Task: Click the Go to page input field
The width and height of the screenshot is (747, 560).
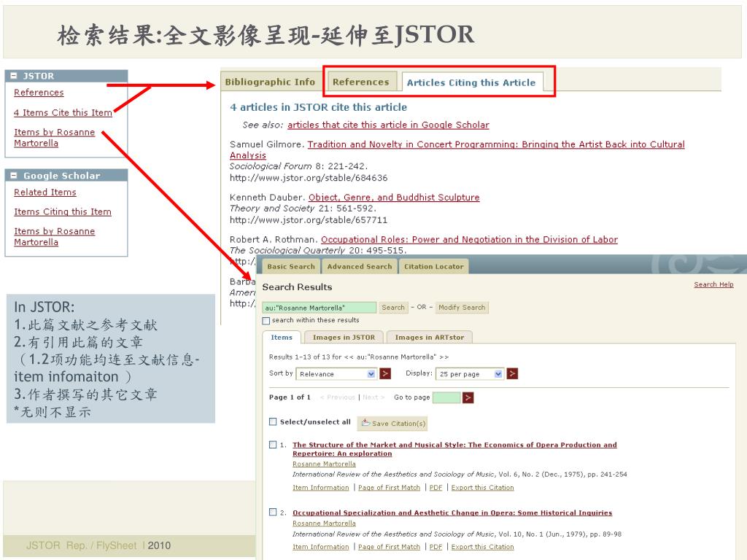Action: [x=446, y=397]
